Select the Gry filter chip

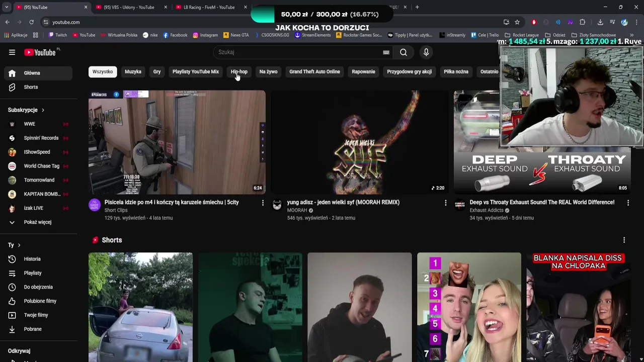click(157, 71)
